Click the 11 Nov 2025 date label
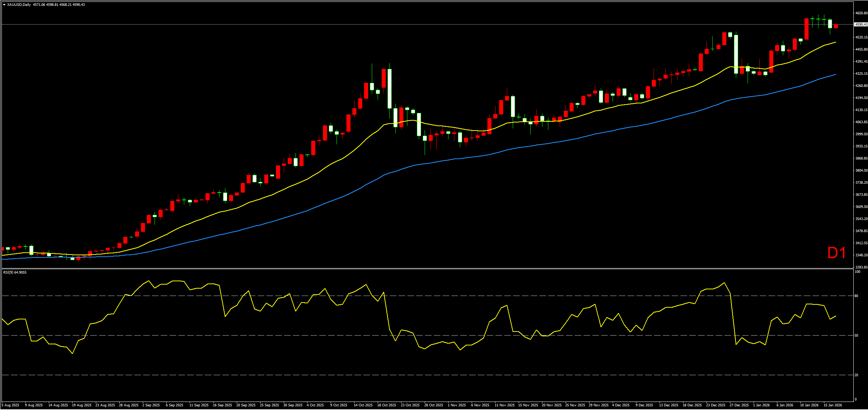The height and width of the screenshot is (410, 868). coord(504,405)
